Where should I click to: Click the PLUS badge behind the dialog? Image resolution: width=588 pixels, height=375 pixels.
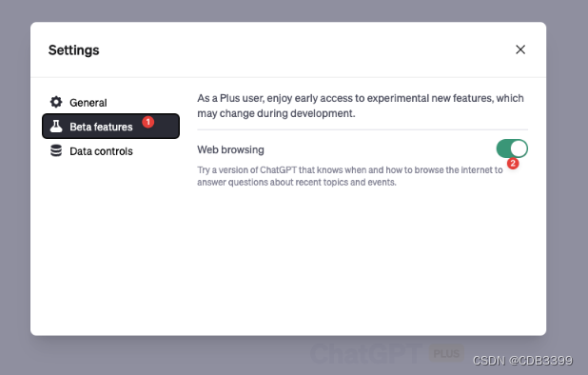[x=446, y=354]
